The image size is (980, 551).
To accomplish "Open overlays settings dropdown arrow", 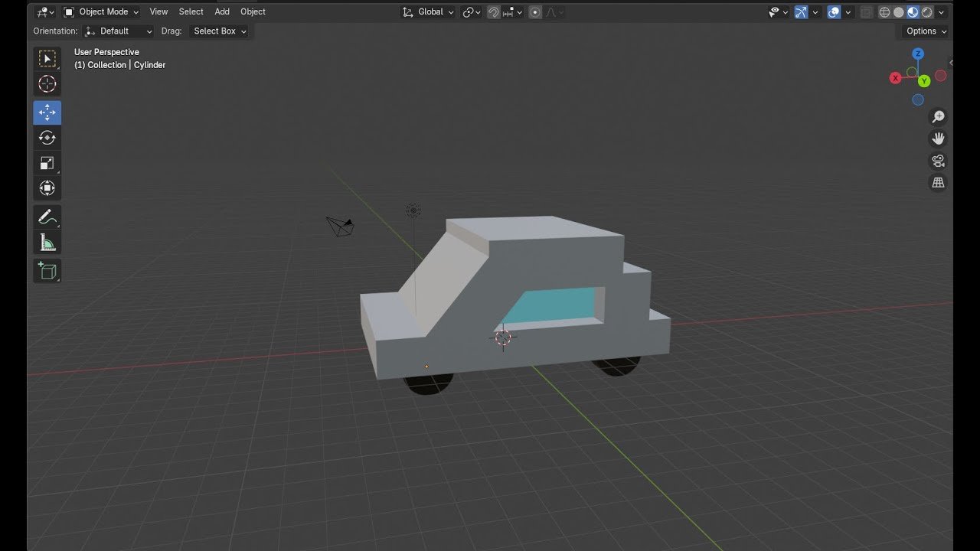I will click(x=848, y=11).
